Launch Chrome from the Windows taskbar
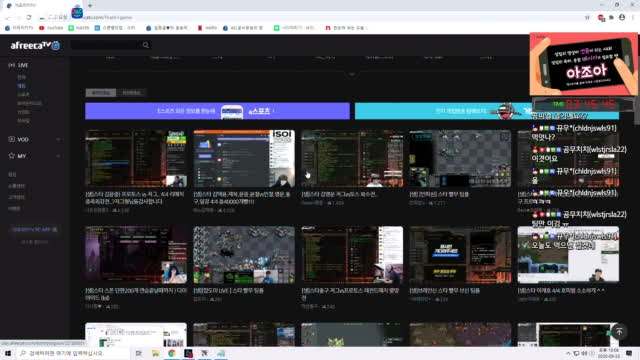The height and width of the screenshot is (360, 640). pos(172,353)
